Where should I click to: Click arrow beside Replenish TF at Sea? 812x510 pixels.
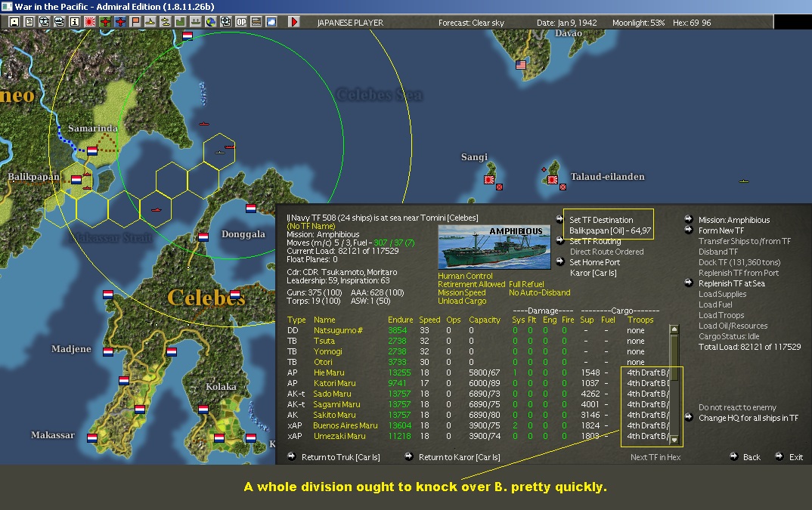tap(689, 283)
